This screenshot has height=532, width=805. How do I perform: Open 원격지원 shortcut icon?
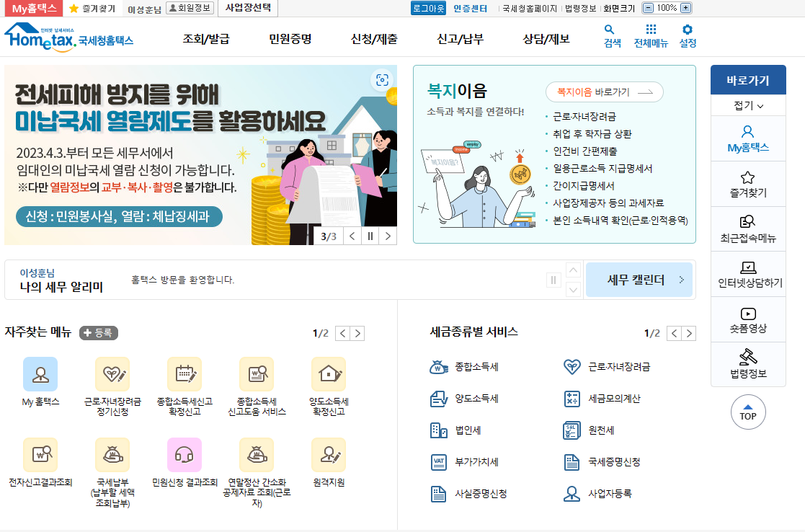tap(329, 454)
